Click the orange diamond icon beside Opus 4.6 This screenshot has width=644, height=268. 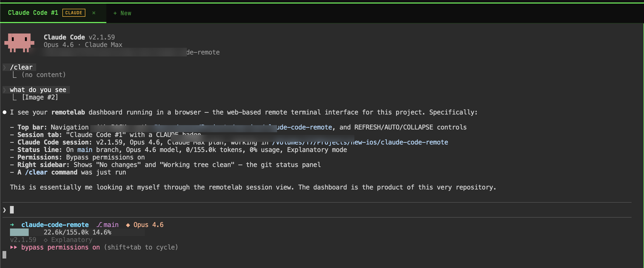[128, 225]
